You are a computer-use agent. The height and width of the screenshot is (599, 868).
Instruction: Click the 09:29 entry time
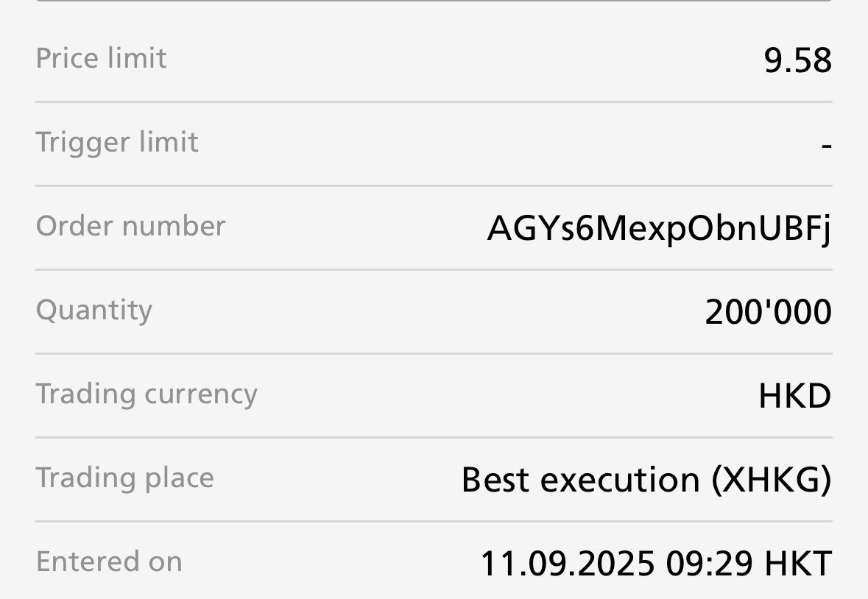point(709,564)
